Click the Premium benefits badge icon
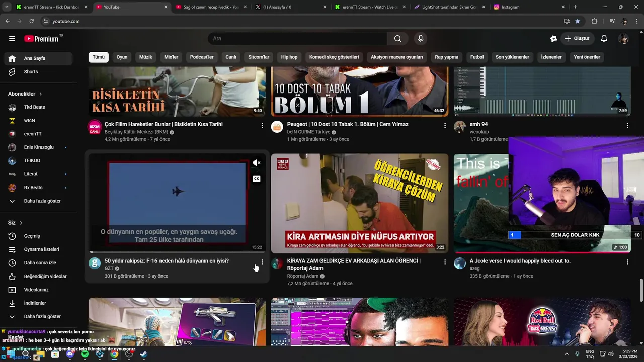This screenshot has height=362, width=644. [x=554, y=39]
